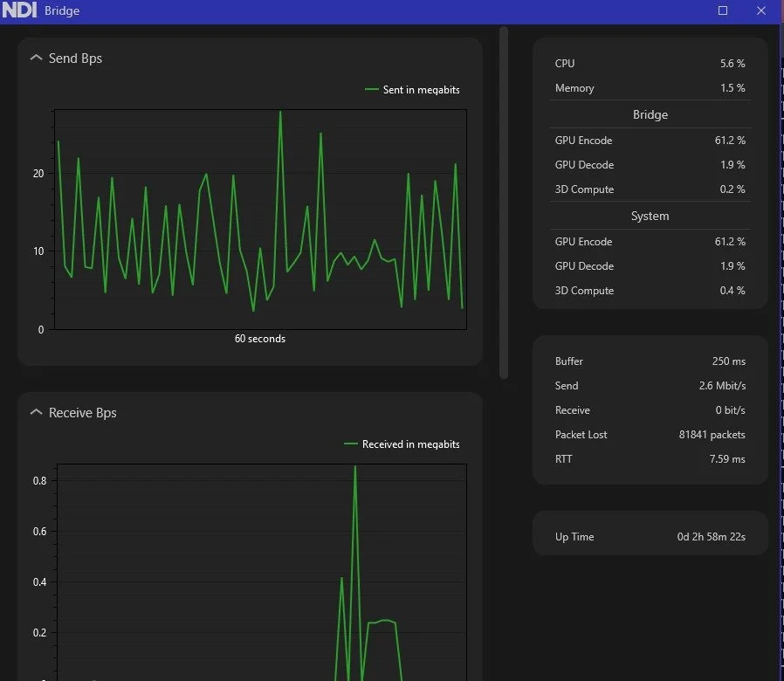This screenshot has width=784, height=681.
Task: Click the green legend line for Received
Action: point(350,444)
